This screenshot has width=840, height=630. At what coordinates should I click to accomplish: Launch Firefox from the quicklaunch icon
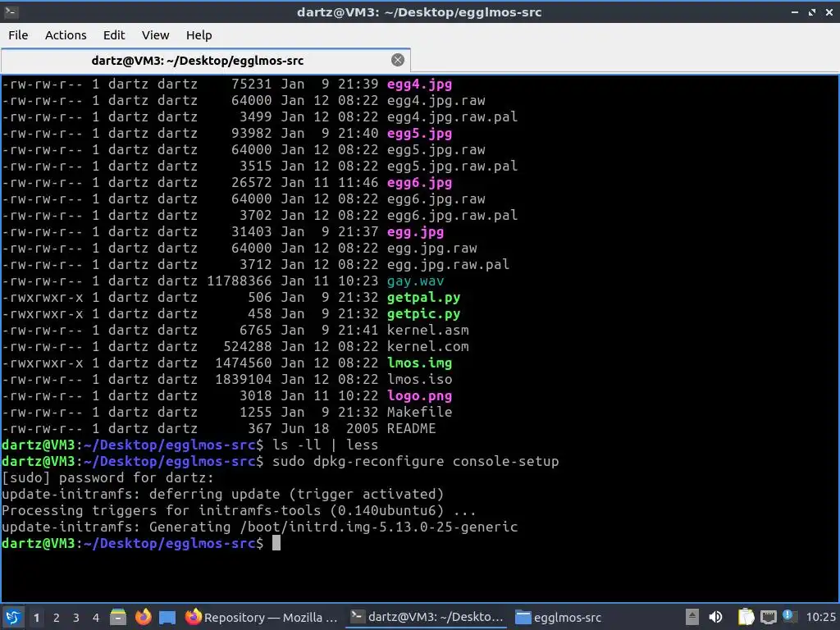point(143,617)
